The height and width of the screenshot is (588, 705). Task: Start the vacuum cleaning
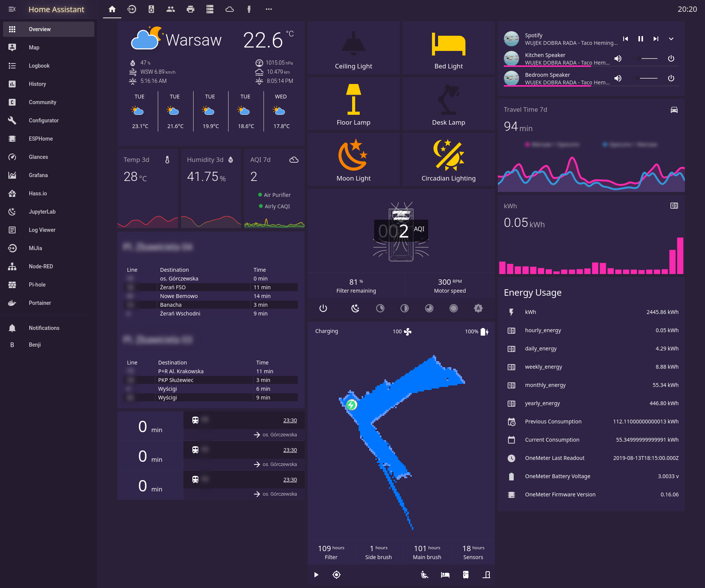coord(316,575)
